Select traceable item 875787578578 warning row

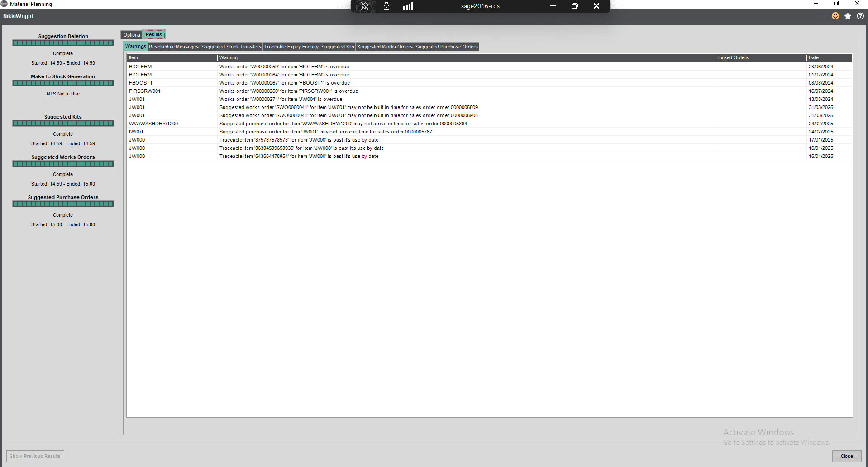tap(489, 140)
